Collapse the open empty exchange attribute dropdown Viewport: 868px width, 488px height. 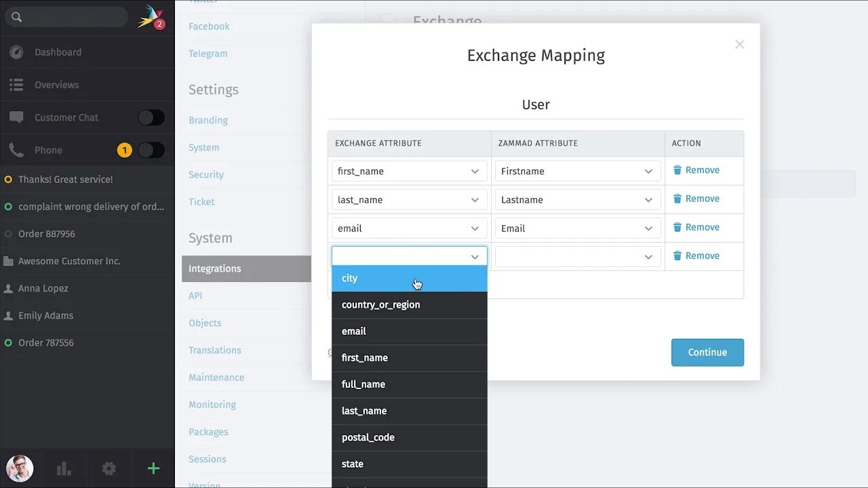click(410, 256)
